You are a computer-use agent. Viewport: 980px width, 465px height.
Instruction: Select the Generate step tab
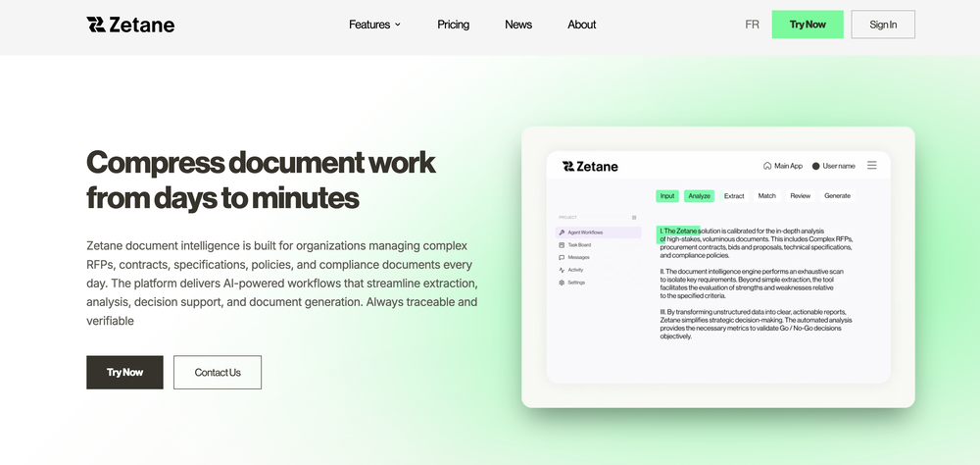[837, 196]
